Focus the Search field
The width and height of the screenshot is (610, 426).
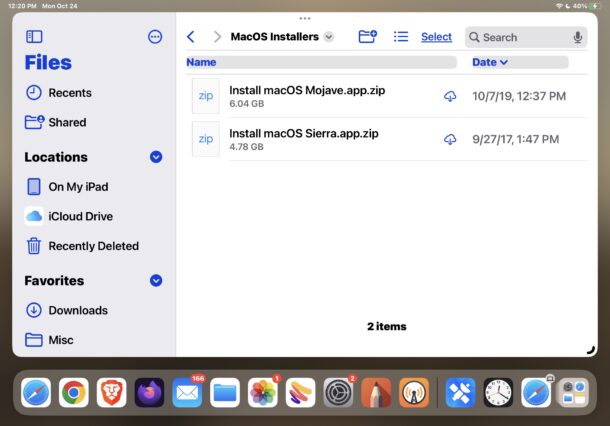526,37
